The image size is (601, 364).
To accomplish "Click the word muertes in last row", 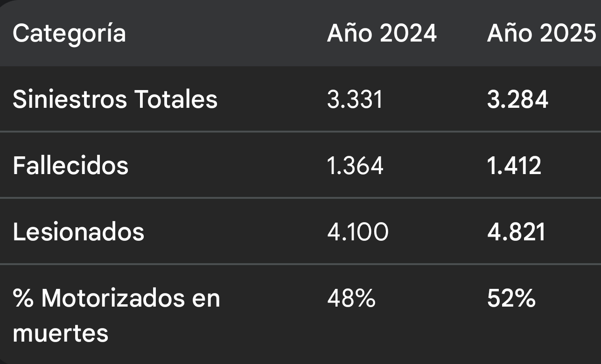I will [61, 333].
